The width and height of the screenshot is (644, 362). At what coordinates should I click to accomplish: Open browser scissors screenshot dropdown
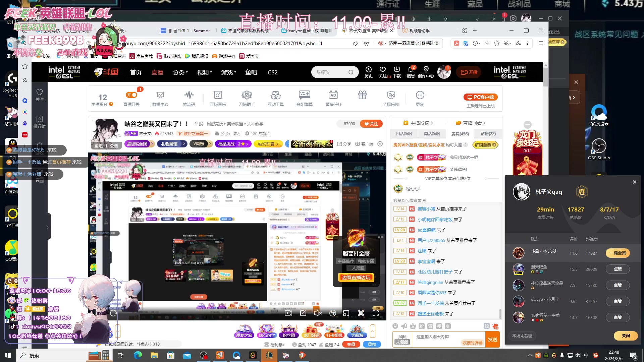tap(507, 43)
